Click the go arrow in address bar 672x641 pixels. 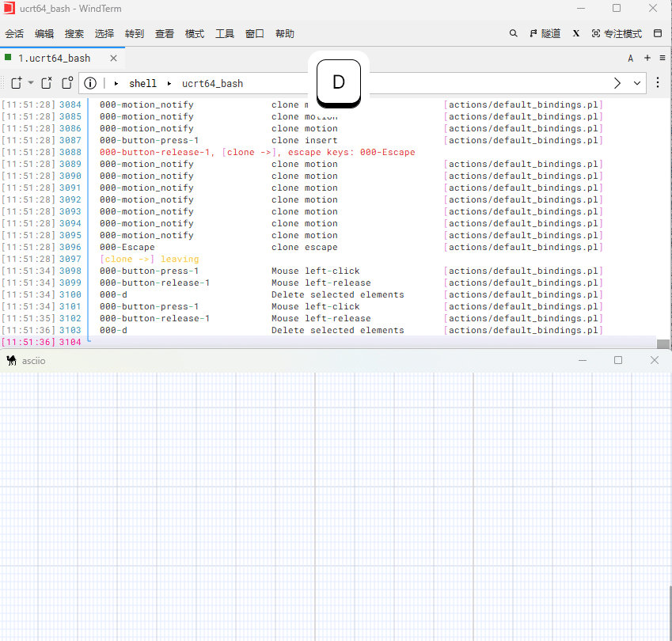[618, 83]
